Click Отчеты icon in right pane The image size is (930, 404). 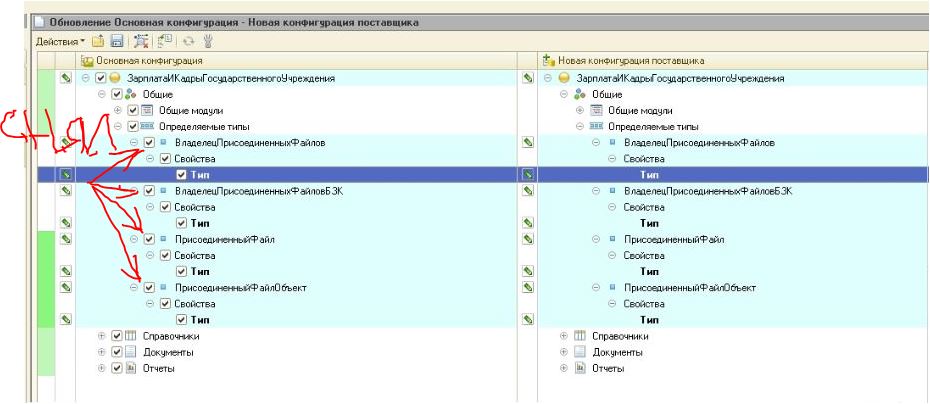pyautogui.click(x=581, y=368)
